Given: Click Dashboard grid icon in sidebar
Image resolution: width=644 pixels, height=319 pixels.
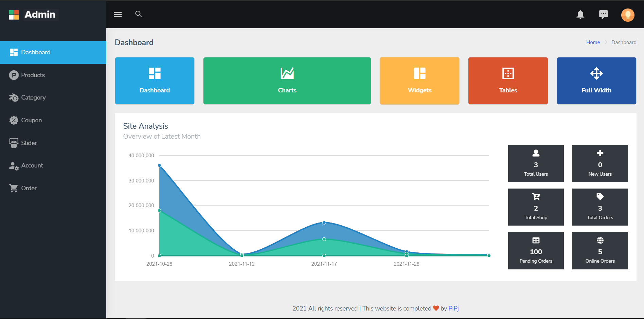Looking at the screenshot, I should tap(14, 52).
